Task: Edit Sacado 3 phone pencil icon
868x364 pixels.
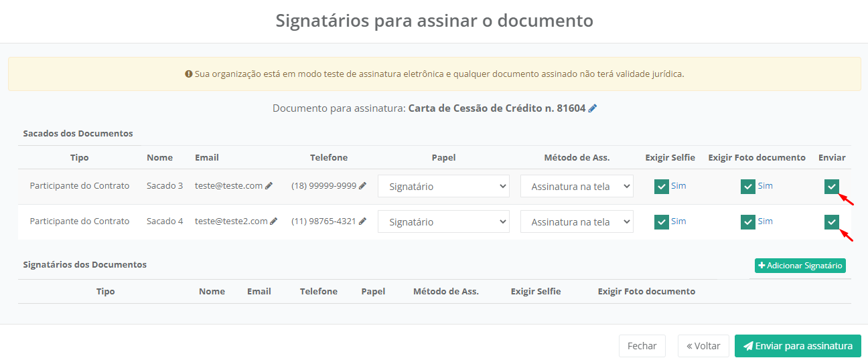Action: [x=363, y=186]
